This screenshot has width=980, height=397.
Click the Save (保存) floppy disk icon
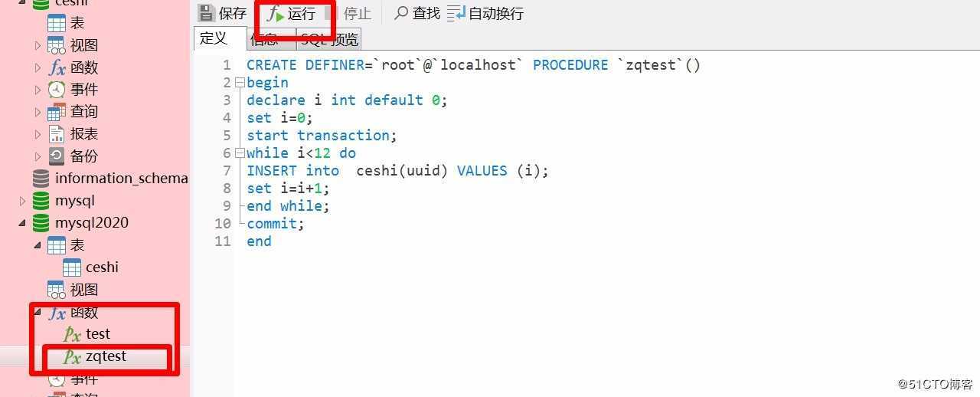[206, 13]
